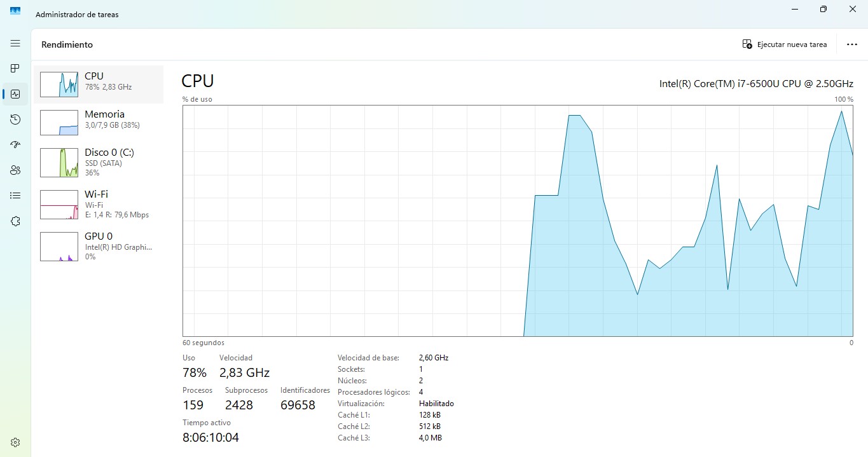Screen dimensions: 868x457
Task: Click the CPU usage graph area
Action: [518, 221]
